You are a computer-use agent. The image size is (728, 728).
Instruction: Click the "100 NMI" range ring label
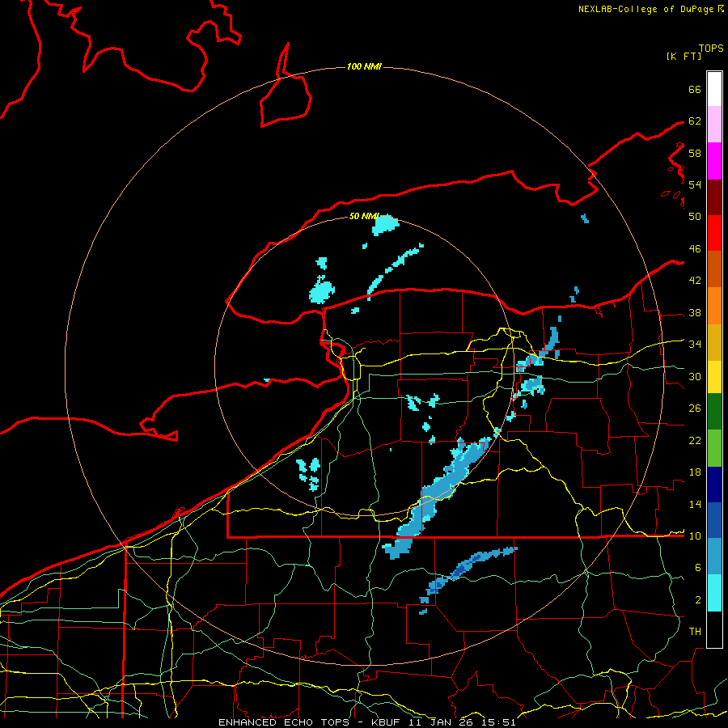[364, 67]
